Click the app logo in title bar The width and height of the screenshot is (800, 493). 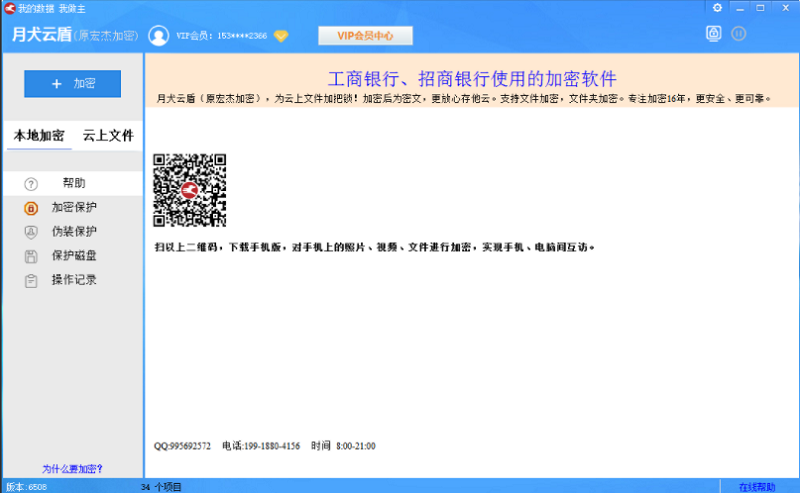tap(9, 8)
